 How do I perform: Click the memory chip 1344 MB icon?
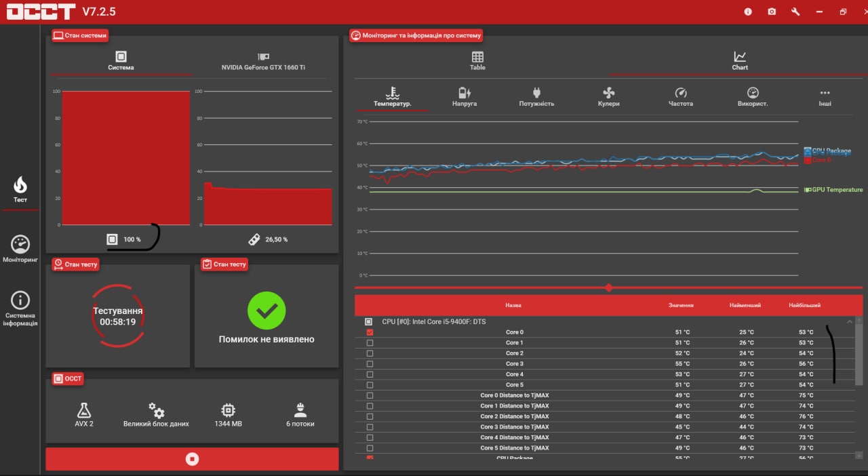pos(229,410)
